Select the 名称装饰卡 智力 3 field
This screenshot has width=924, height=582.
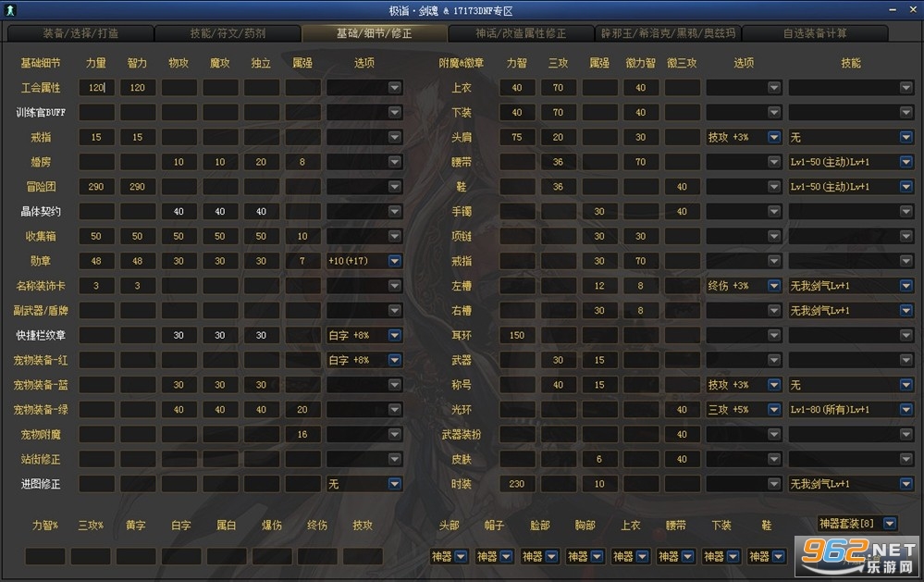[138, 286]
